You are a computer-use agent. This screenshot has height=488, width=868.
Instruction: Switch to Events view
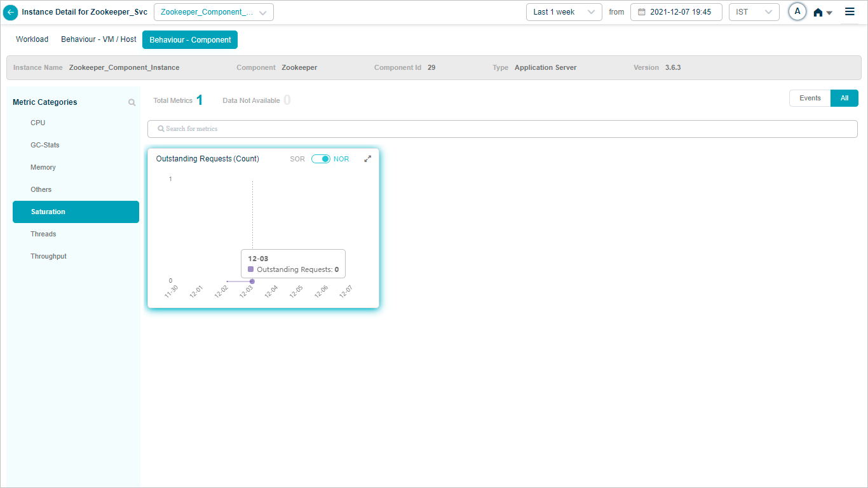[810, 98]
